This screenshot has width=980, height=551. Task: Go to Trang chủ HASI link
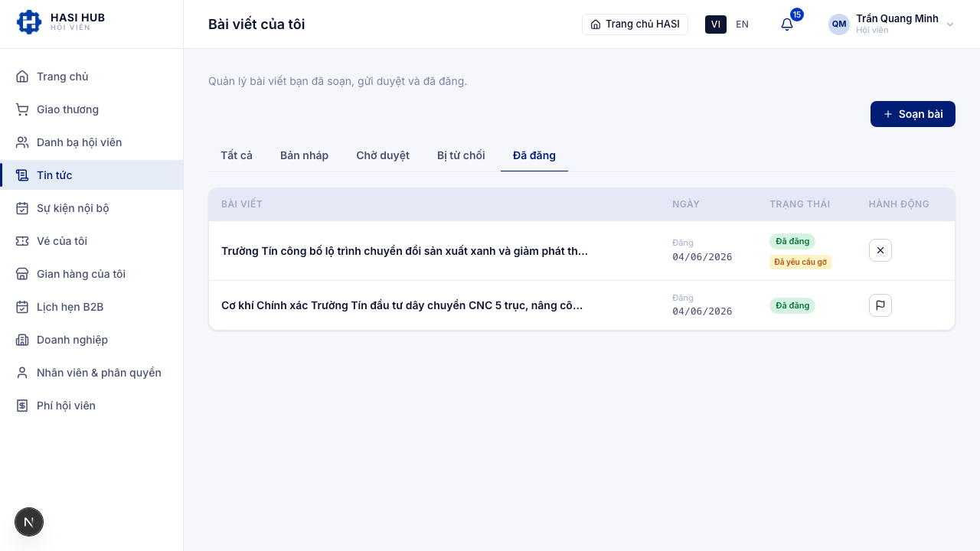click(x=635, y=24)
